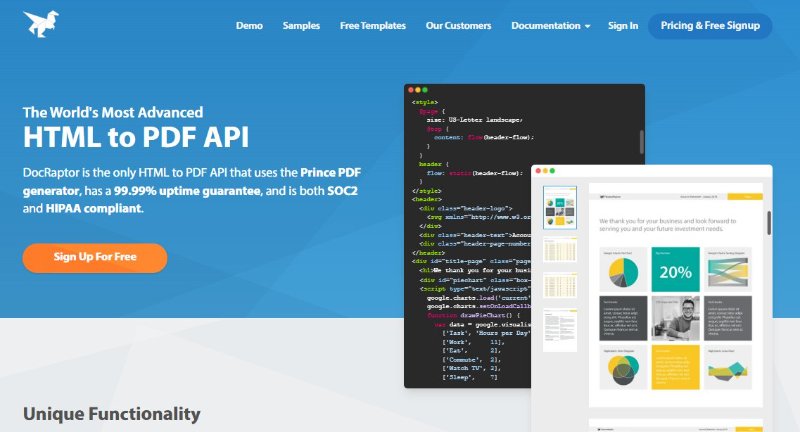Click the orange Sign Up For Free button
This screenshot has width=800, height=432.
coord(95,257)
